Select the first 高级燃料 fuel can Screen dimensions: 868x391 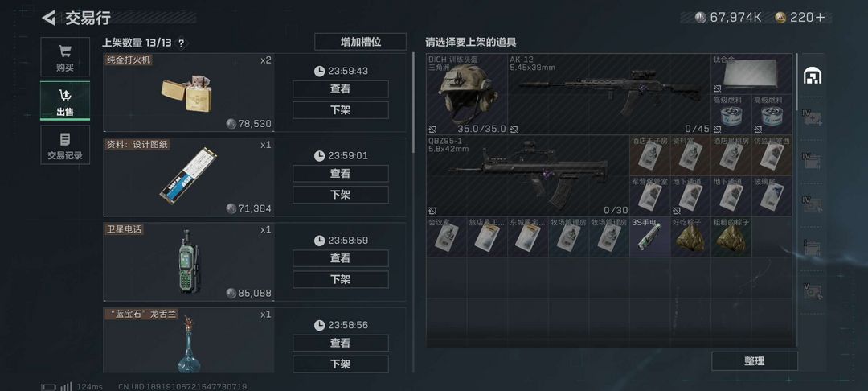pyautogui.click(x=731, y=114)
